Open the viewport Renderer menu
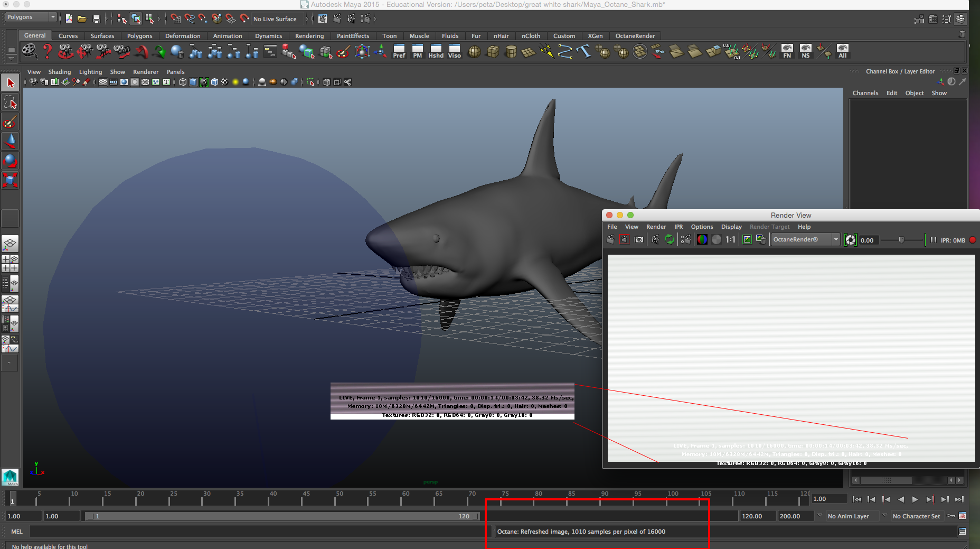980x549 pixels. (146, 72)
